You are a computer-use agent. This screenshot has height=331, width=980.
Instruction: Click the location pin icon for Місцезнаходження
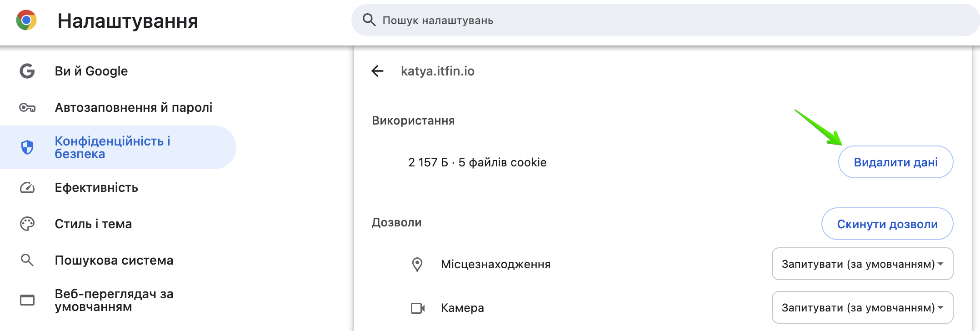[x=417, y=264]
